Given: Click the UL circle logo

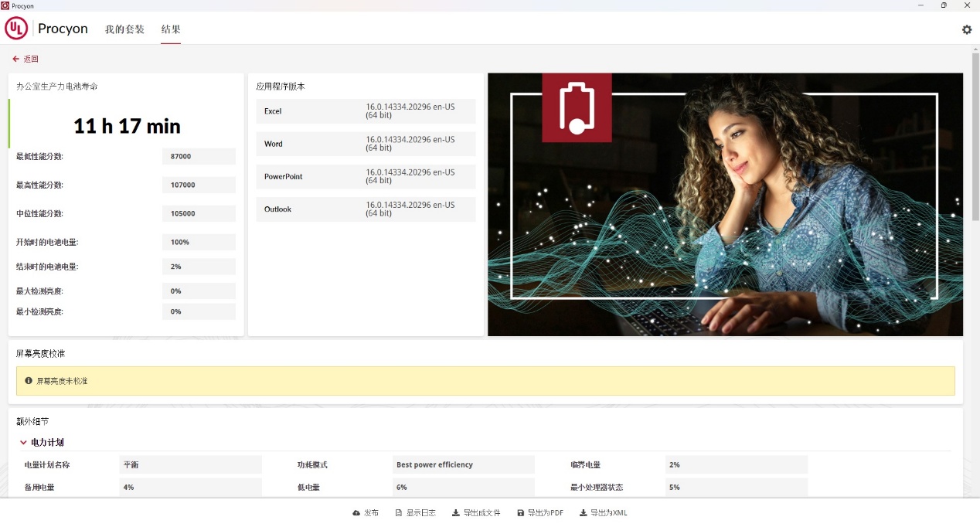Looking at the screenshot, I should 15,29.
